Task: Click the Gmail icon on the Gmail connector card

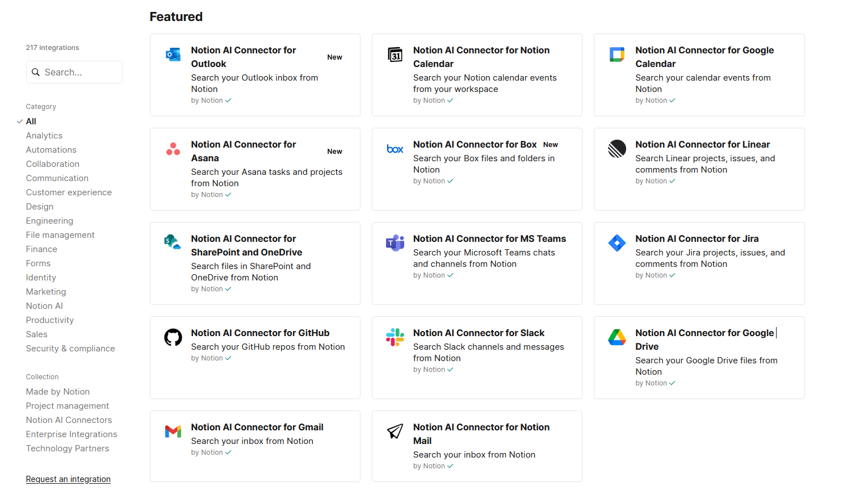Action: pyautogui.click(x=173, y=431)
